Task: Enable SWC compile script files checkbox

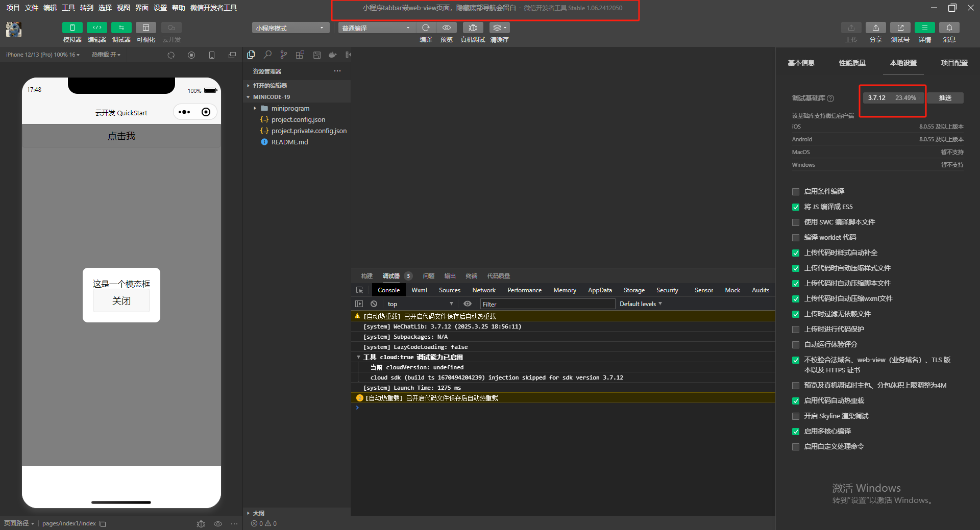Action: 795,222
